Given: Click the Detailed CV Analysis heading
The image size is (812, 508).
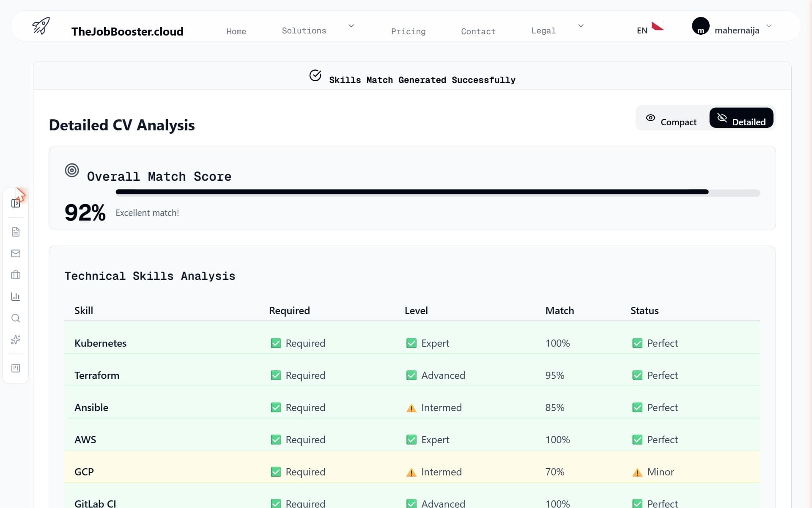Looking at the screenshot, I should point(122,125).
